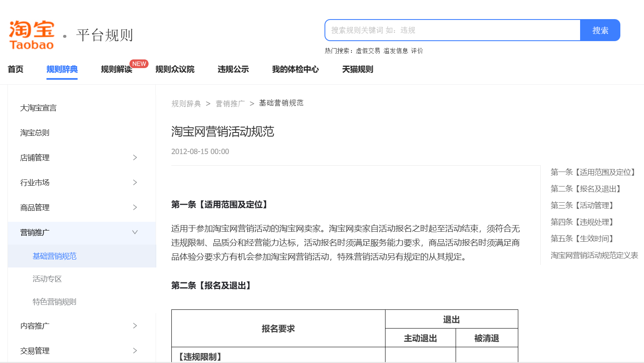Click hot search term 滥发信息

(396, 51)
